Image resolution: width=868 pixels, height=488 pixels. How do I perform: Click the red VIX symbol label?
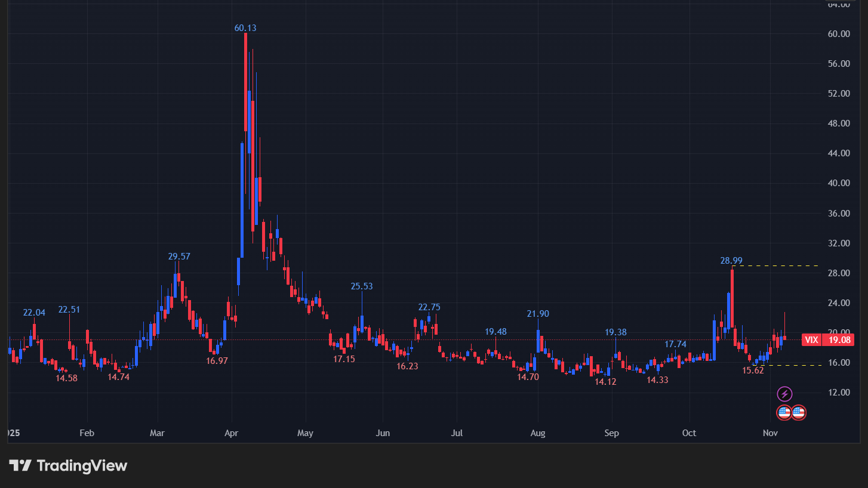pos(811,340)
